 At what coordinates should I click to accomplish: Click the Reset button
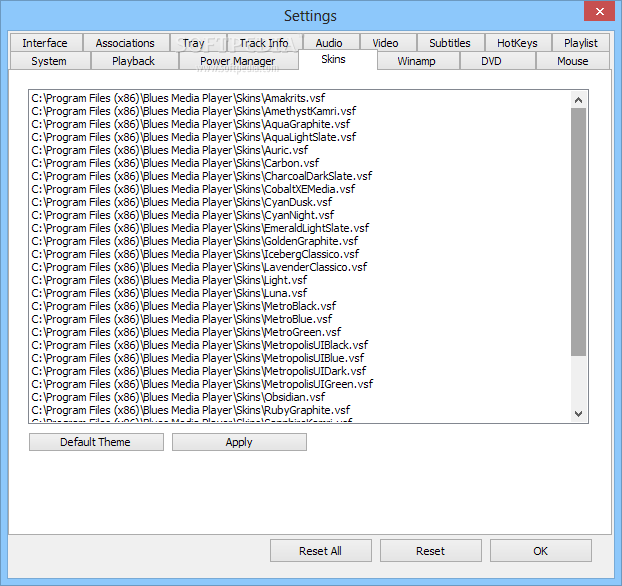click(431, 551)
